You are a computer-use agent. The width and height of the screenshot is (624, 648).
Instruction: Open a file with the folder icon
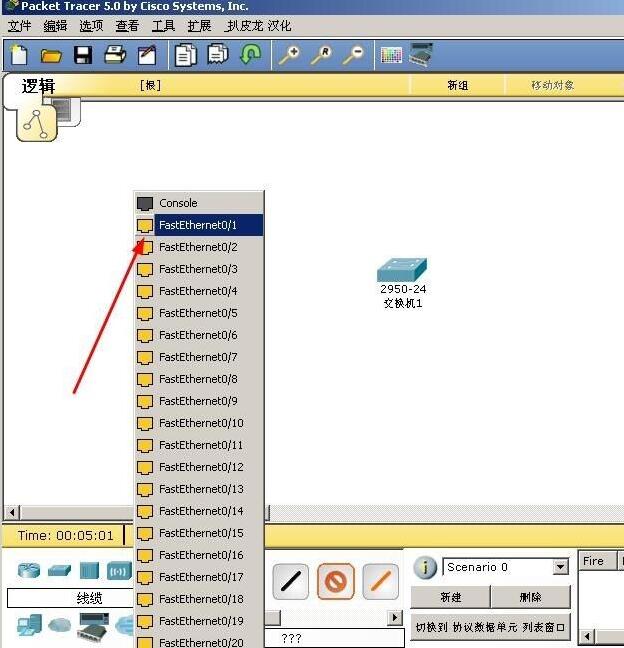(x=51, y=55)
